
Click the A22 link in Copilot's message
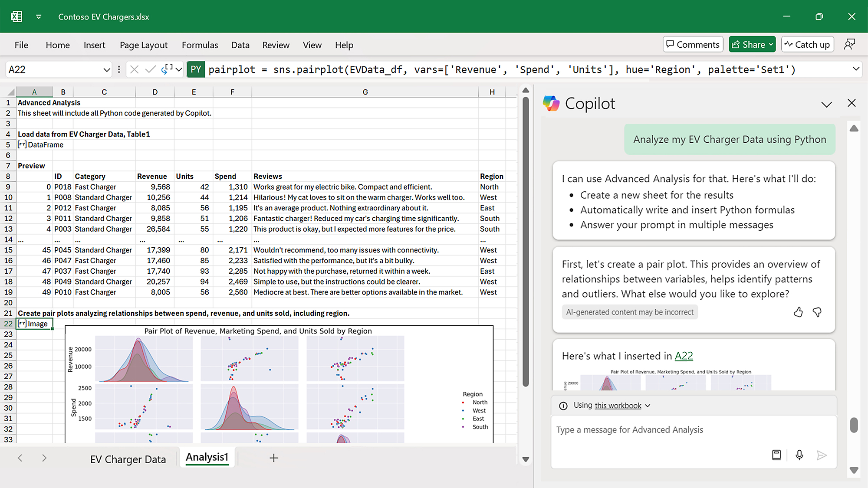(684, 356)
